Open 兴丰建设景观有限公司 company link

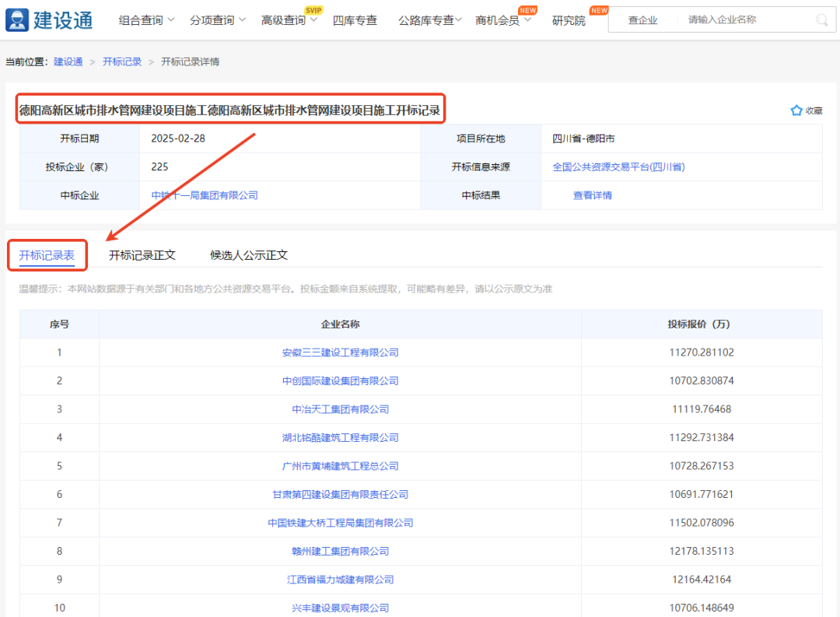[x=340, y=608]
